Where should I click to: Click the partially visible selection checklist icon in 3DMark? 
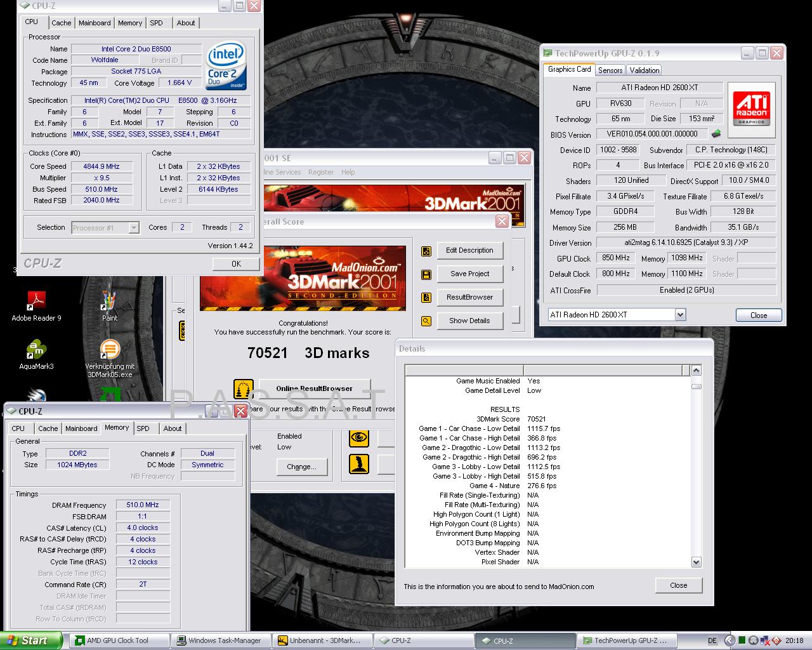point(183,331)
